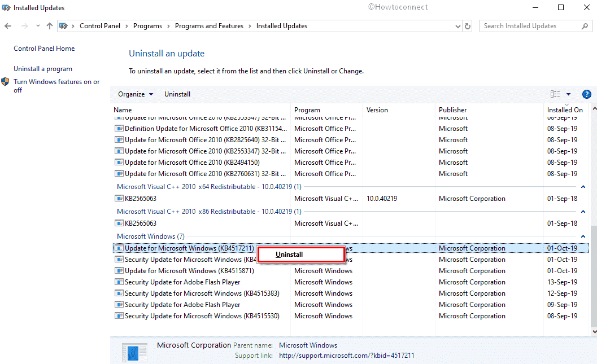This screenshot has height=364, width=597.
Task: Open Uninstall a program link
Action: pos(43,69)
